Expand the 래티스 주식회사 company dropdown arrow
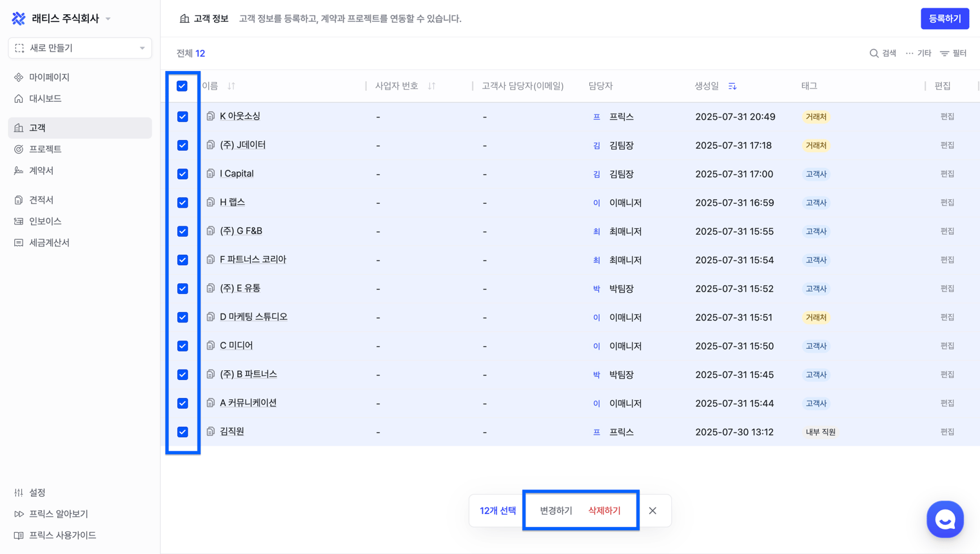 pos(108,19)
